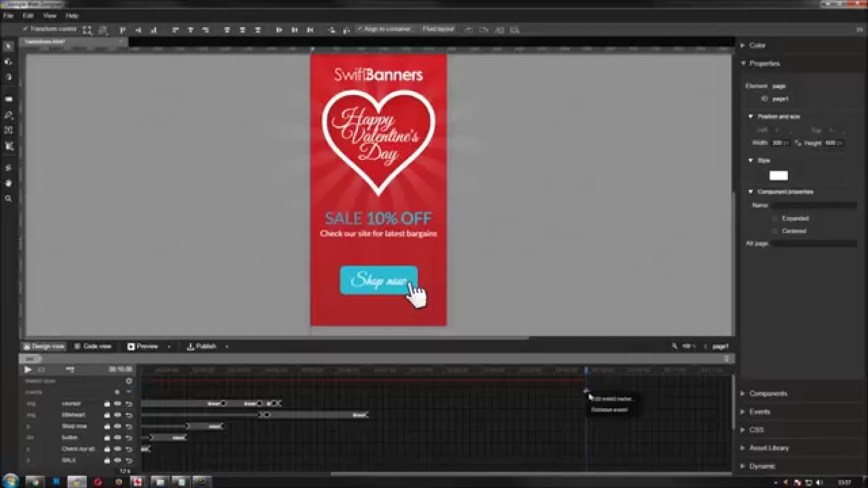The image size is (868, 488).
Task: Choose Remove event from context menu
Action: tap(609, 410)
